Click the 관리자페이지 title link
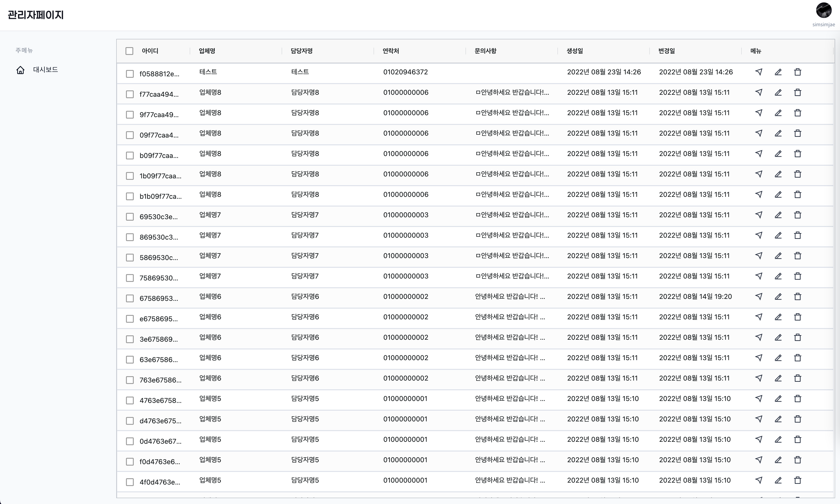The image size is (840, 504). (36, 15)
